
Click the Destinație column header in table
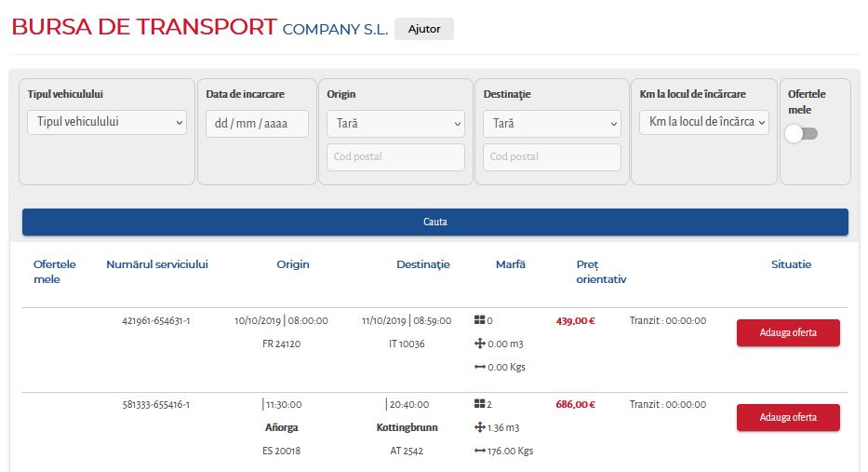pos(423,264)
